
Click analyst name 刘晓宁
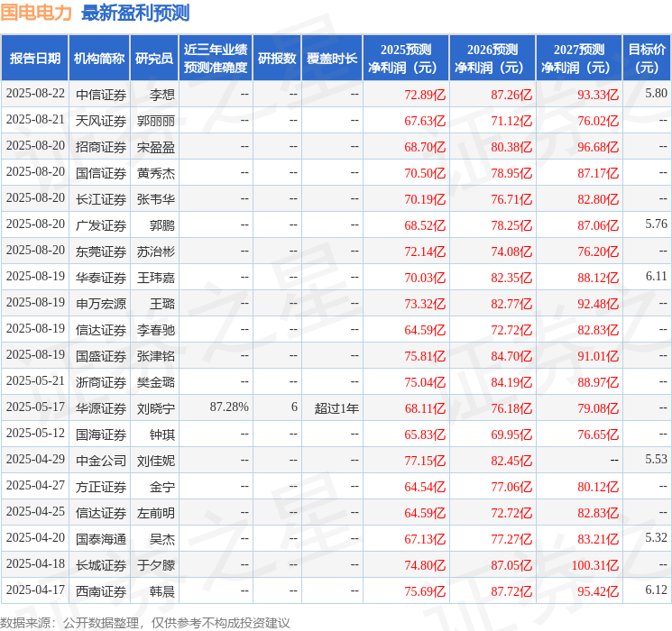coord(155,408)
